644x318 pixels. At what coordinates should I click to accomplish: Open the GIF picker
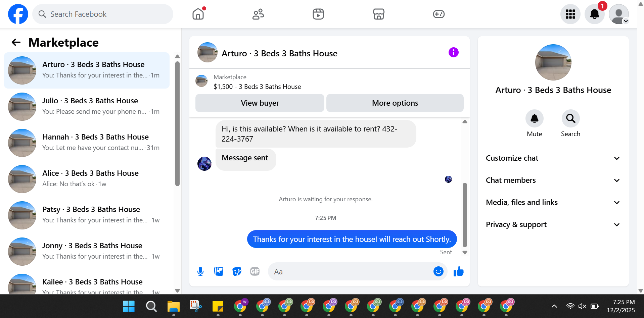(255, 271)
